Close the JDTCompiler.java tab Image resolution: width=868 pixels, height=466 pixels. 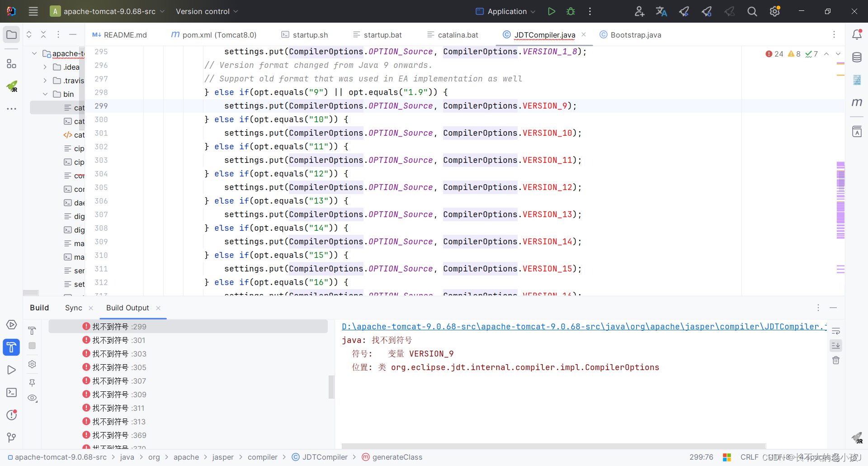(584, 34)
